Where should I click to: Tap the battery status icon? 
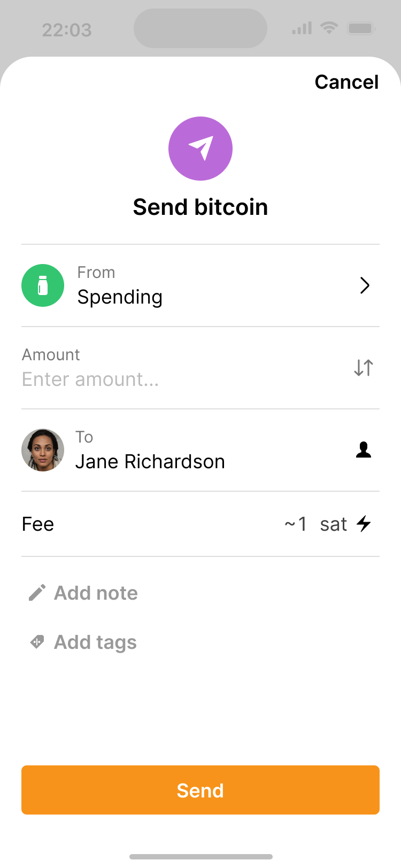click(x=361, y=28)
